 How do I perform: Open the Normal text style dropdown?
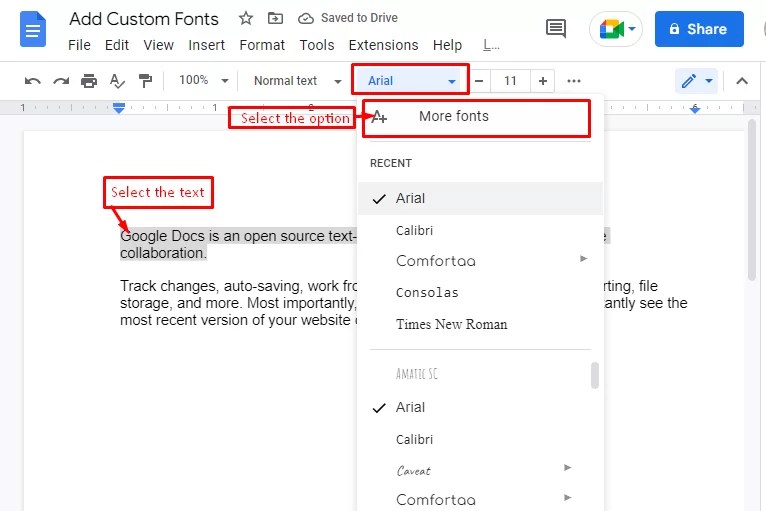tap(297, 81)
